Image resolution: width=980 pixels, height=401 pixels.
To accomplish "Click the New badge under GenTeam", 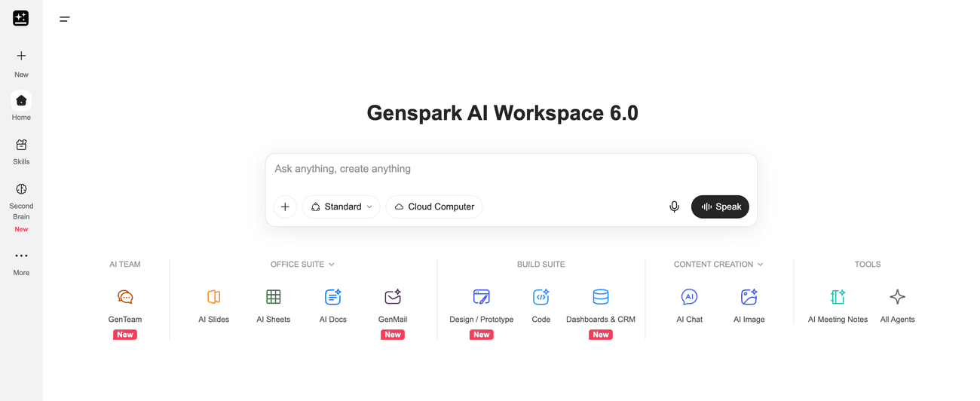I will tap(125, 335).
